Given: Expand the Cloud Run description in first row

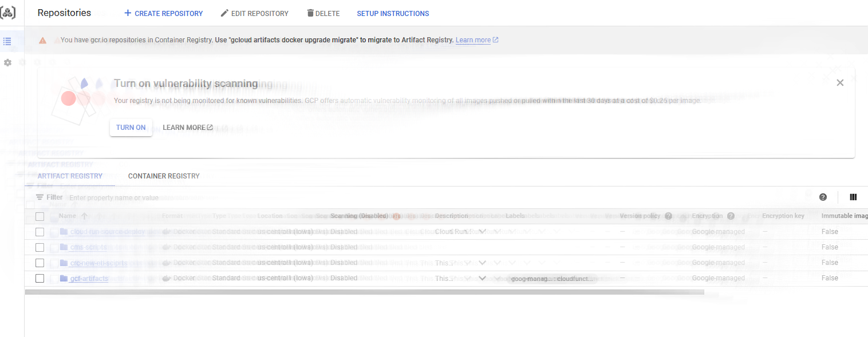Looking at the screenshot, I should pyautogui.click(x=482, y=232).
